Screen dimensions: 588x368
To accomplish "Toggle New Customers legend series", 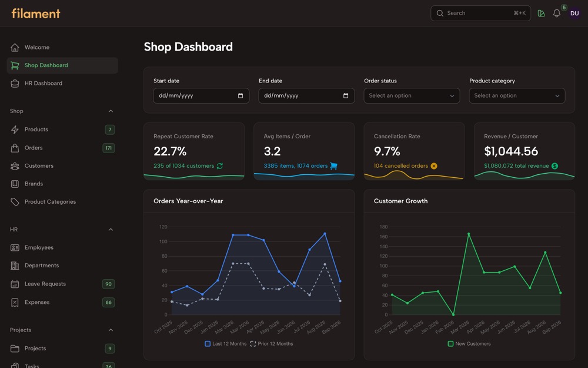I will (469, 344).
